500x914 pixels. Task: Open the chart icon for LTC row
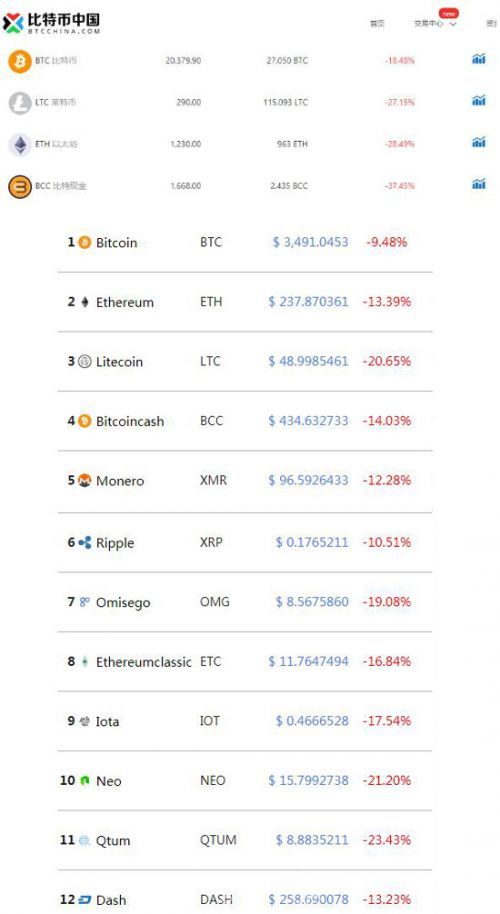pos(478,101)
